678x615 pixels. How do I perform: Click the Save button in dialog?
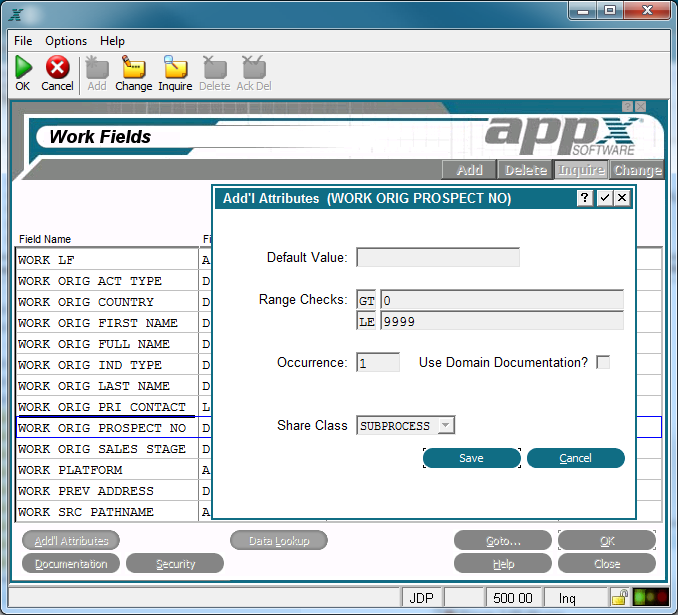(472, 458)
